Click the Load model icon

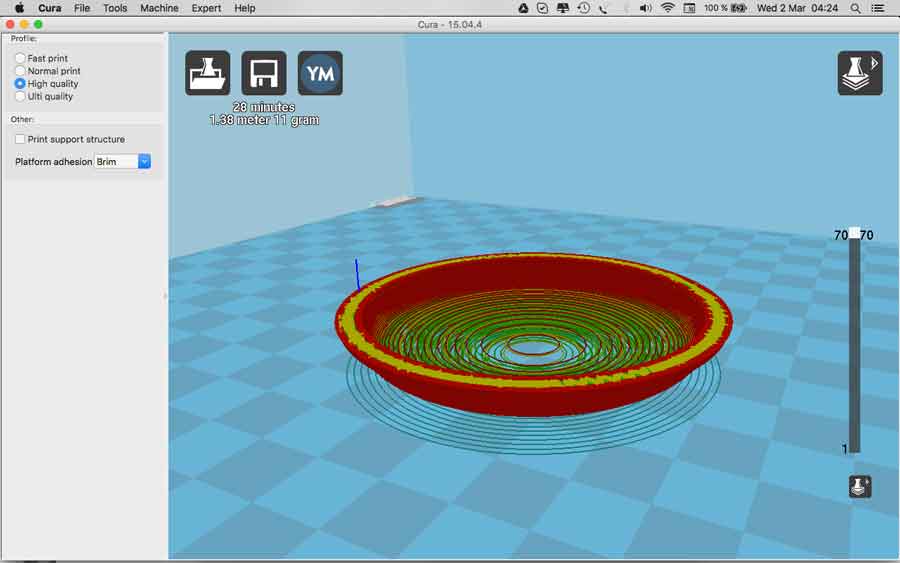tap(207, 73)
